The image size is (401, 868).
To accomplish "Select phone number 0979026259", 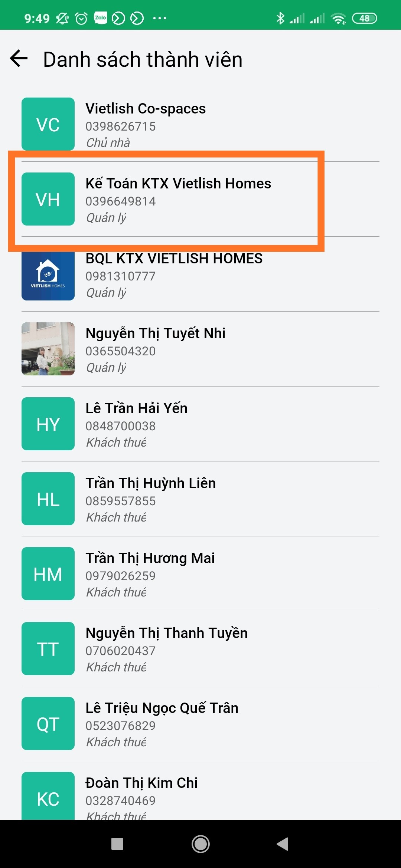I will tap(120, 576).
